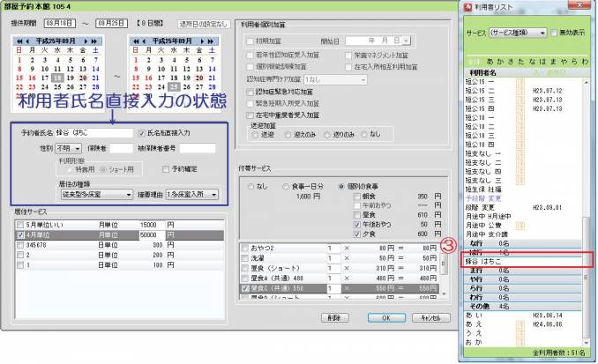Enable the 予約確定 checkbox
Viewport: 598px width, 364px height.
point(168,168)
